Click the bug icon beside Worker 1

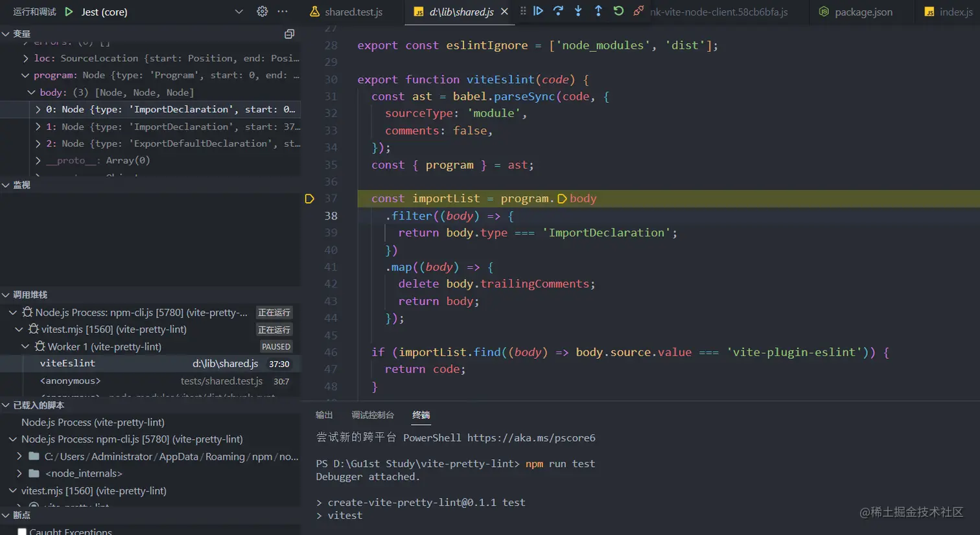[x=40, y=347]
